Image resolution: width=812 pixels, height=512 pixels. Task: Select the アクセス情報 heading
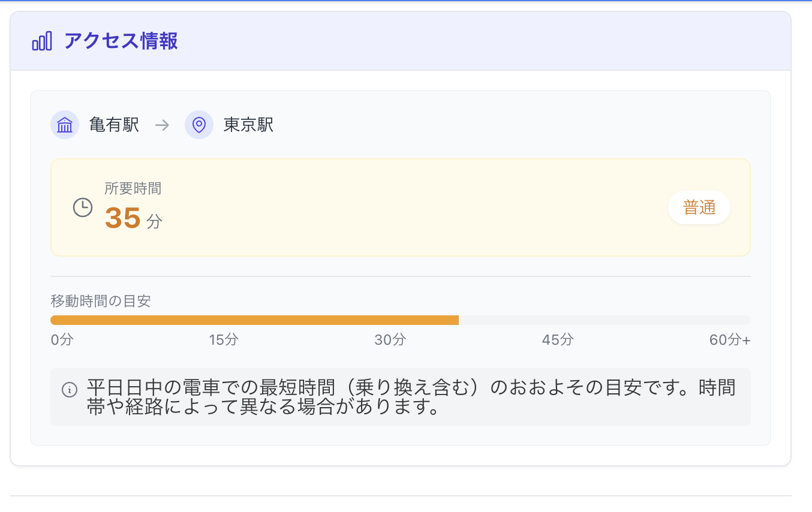[121, 41]
